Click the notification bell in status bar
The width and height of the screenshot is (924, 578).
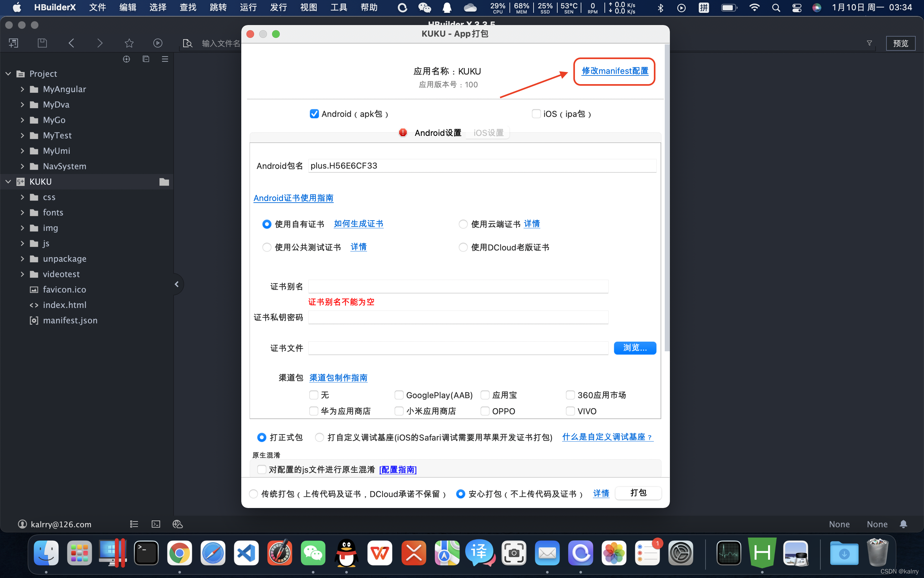pyautogui.click(x=903, y=524)
